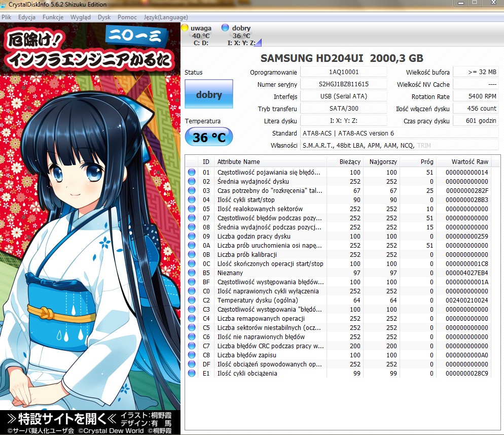Open the Pomoc menu
This screenshot has height=435, width=504.
click(x=127, y=17)
